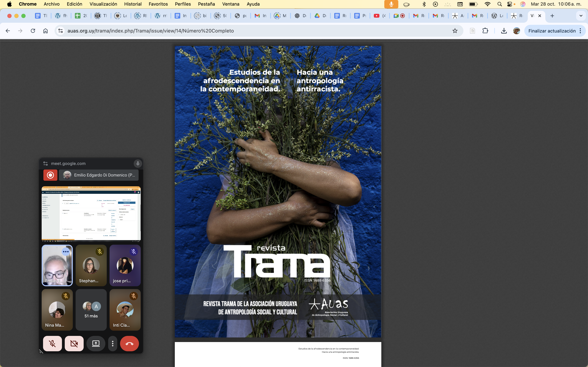Open Chrome extensions puzzle icon

click(485, 31)
